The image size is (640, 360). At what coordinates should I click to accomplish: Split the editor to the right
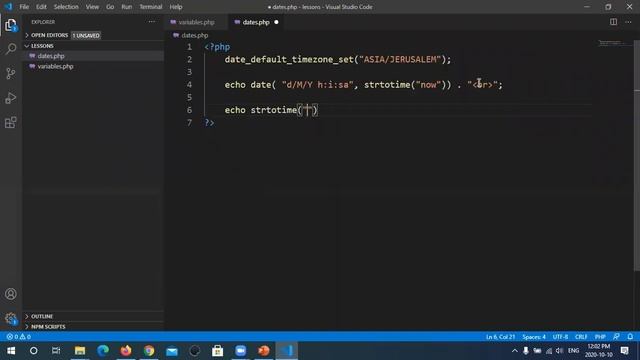tap(613, 22)
